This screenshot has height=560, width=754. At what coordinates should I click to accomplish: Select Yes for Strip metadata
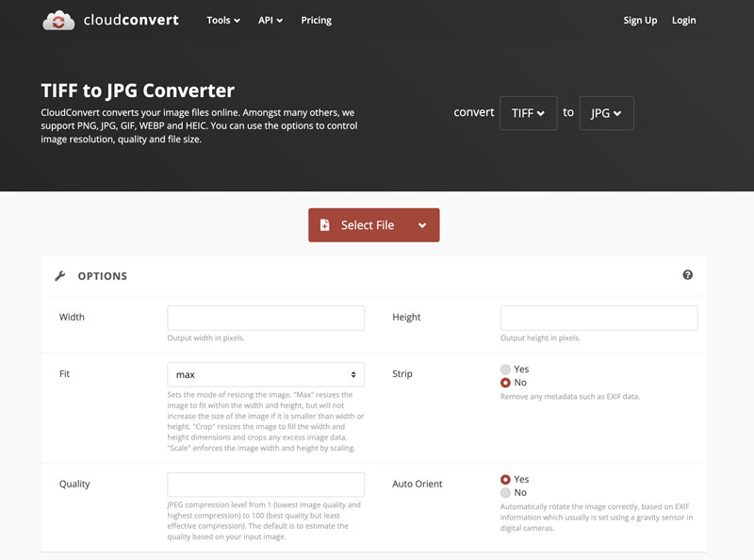(x=505, y=369)
